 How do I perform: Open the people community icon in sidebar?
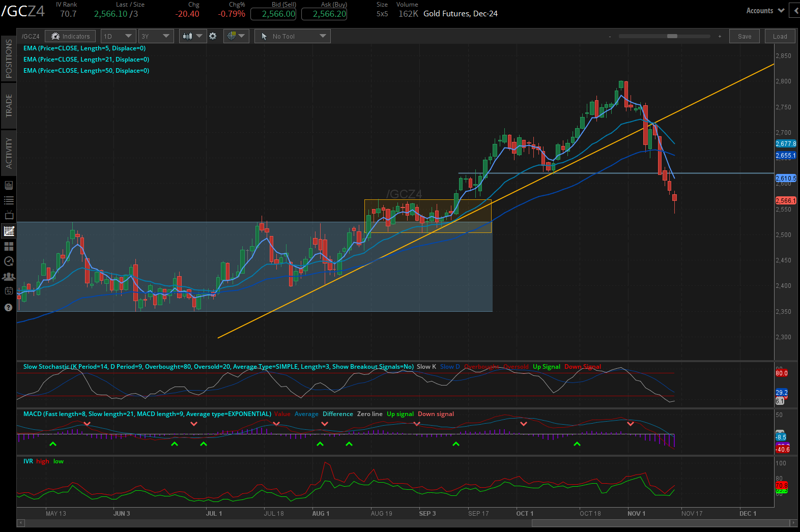(x=9, y=277)
